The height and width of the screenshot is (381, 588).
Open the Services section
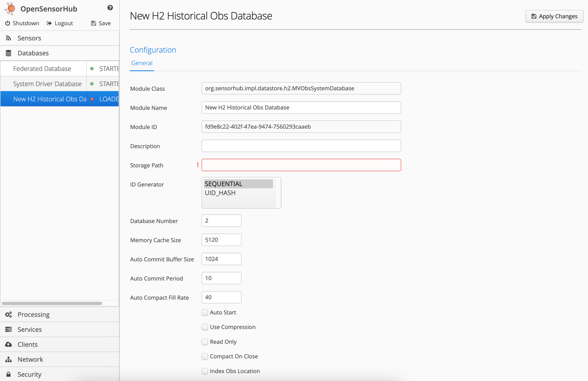point(30,329)
